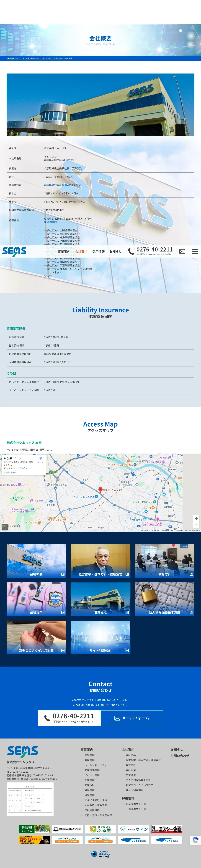Open 組織体制図 link
This screenshot has height=868, width=201.
click(50, 222)
